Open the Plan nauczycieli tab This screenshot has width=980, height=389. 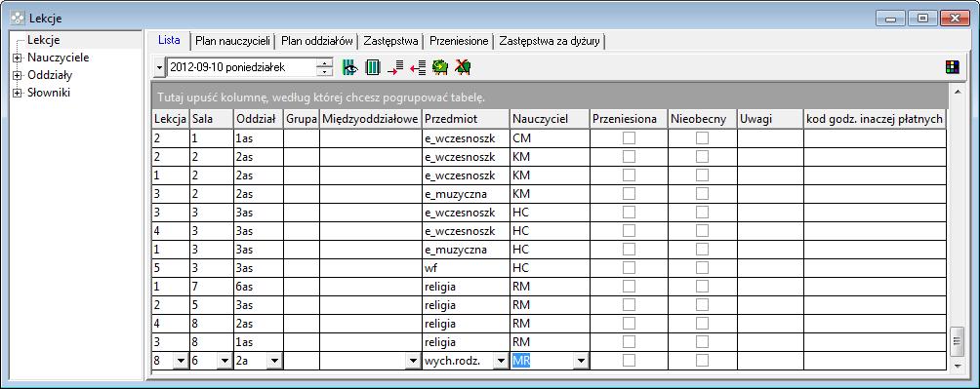(x=232, y=41)
